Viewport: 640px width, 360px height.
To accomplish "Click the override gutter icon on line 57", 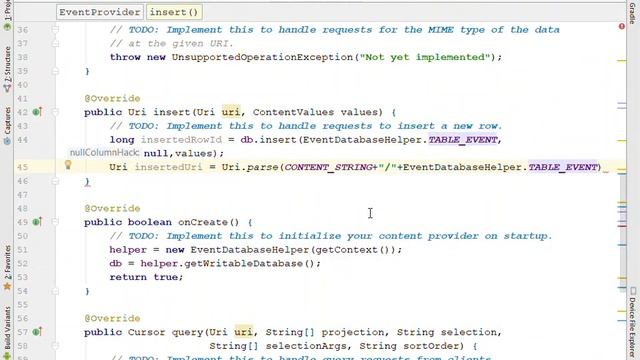I will [x=37, y=332].
